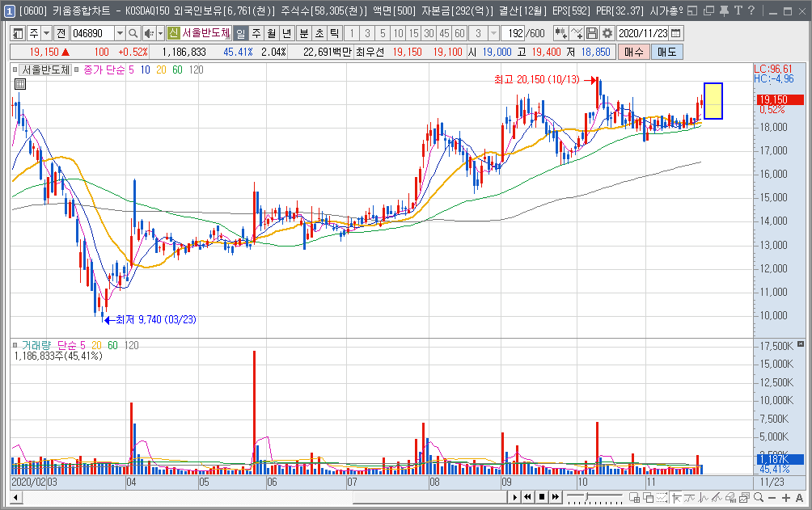Image resolution: width=812 pixels, height=510 pixels.
Task: Toggle the left side panel icon
Action: [x=18, y=34]
